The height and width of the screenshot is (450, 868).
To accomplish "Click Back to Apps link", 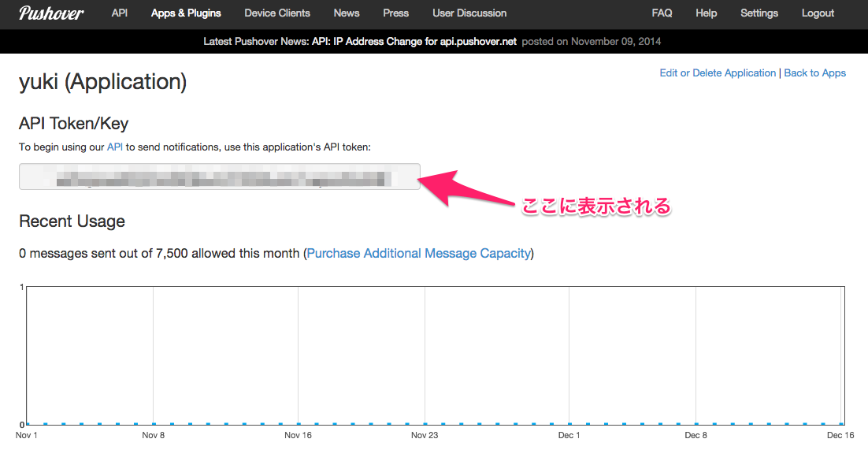I will click(x=815, y=73).
